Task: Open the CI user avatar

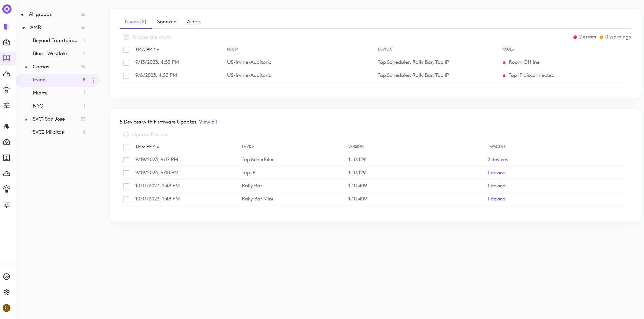Action: 7,308
